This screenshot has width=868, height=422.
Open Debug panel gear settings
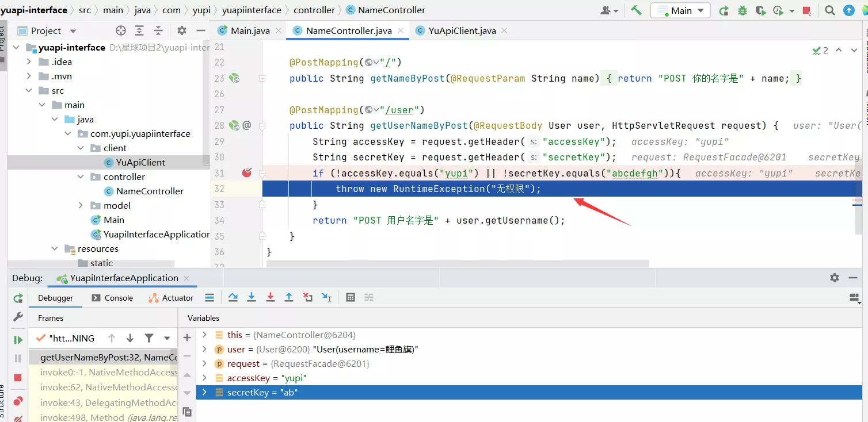click(835, 278)
